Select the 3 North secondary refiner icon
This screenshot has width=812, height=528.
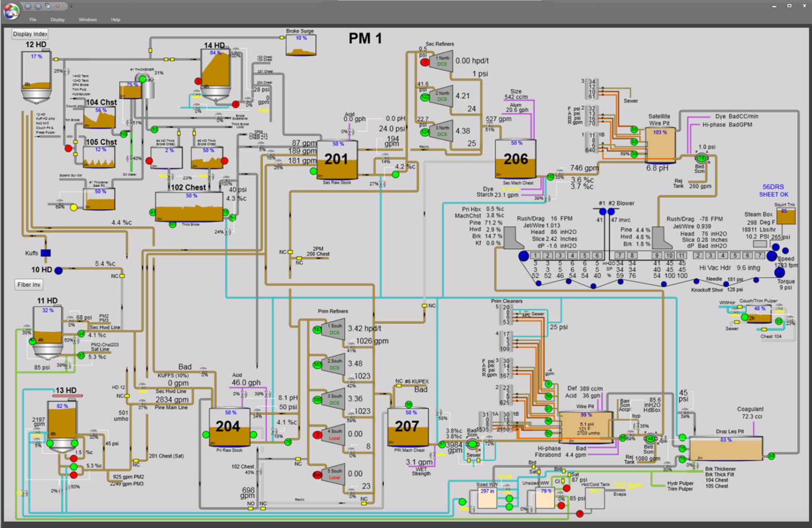tap(441, 131)
